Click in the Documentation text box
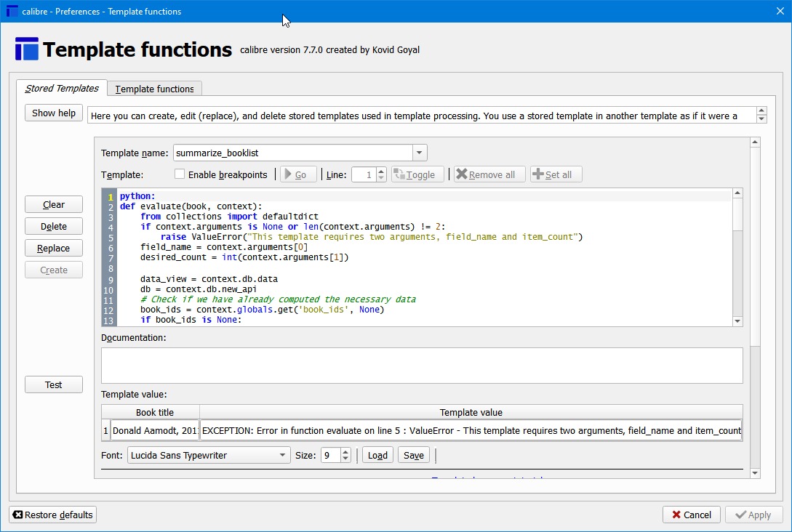 422,365
